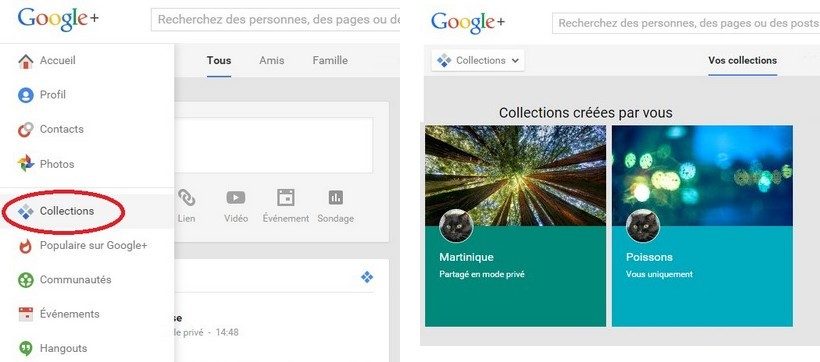Focus the left Google+ search field
820x362 pixels.
tap(276, 20)
